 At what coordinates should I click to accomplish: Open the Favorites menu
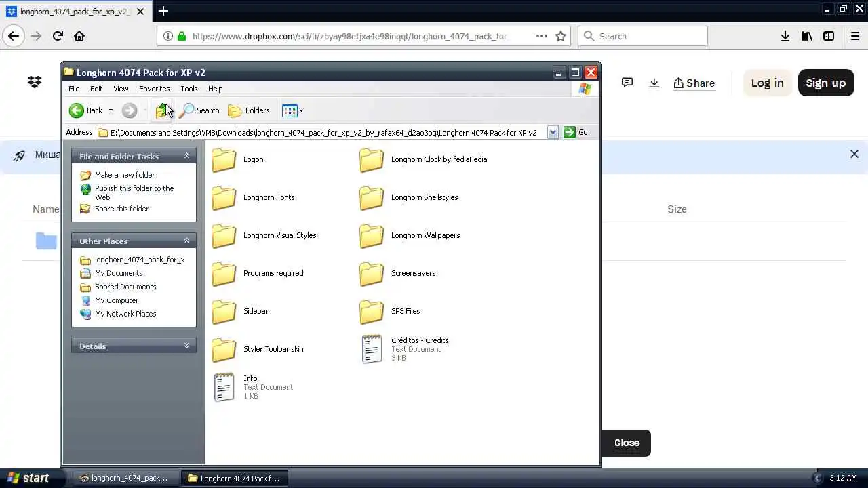(x=154, y=89)
